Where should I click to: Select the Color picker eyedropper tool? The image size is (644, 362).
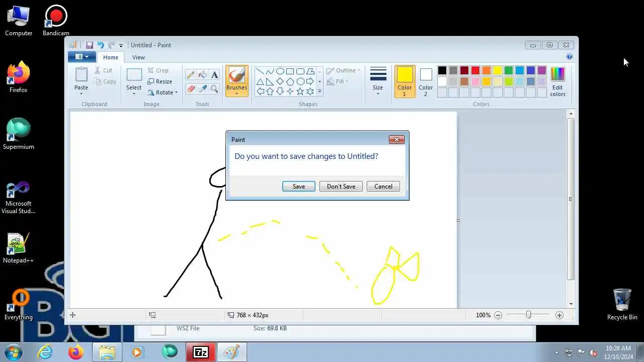(x=203, y=89)
